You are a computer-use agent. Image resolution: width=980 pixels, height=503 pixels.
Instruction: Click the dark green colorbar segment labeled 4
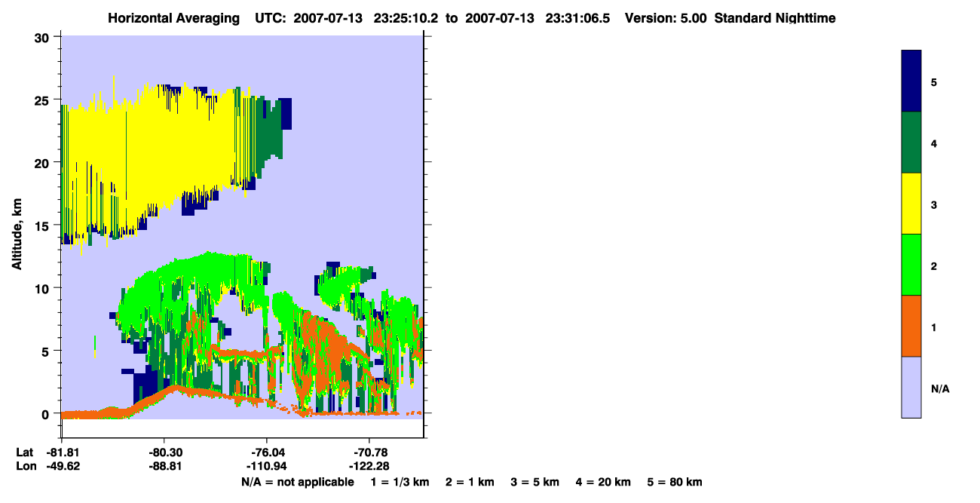pos(911,143)
